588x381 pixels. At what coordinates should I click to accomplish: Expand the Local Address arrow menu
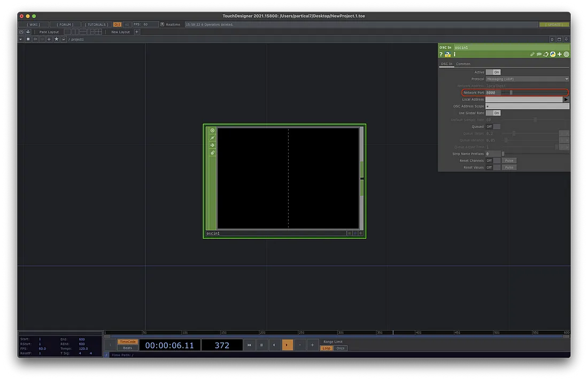[566, 100]
